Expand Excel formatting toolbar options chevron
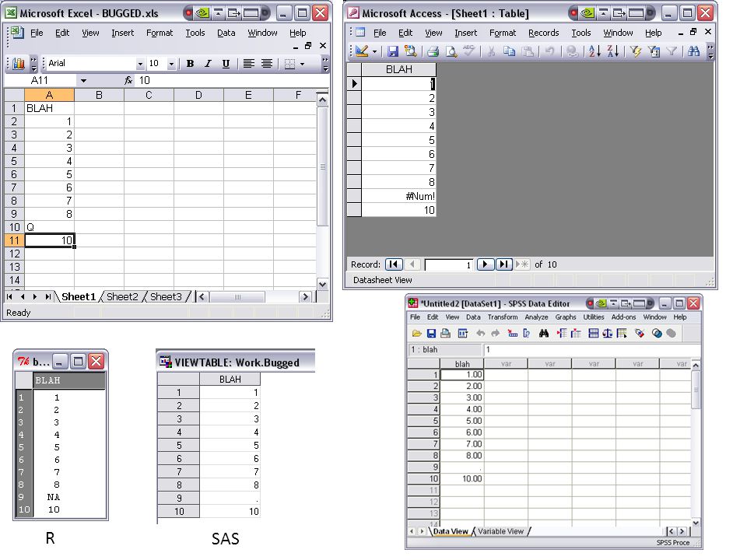The width and height of the screenshot is (747, 560). (325, 63)
